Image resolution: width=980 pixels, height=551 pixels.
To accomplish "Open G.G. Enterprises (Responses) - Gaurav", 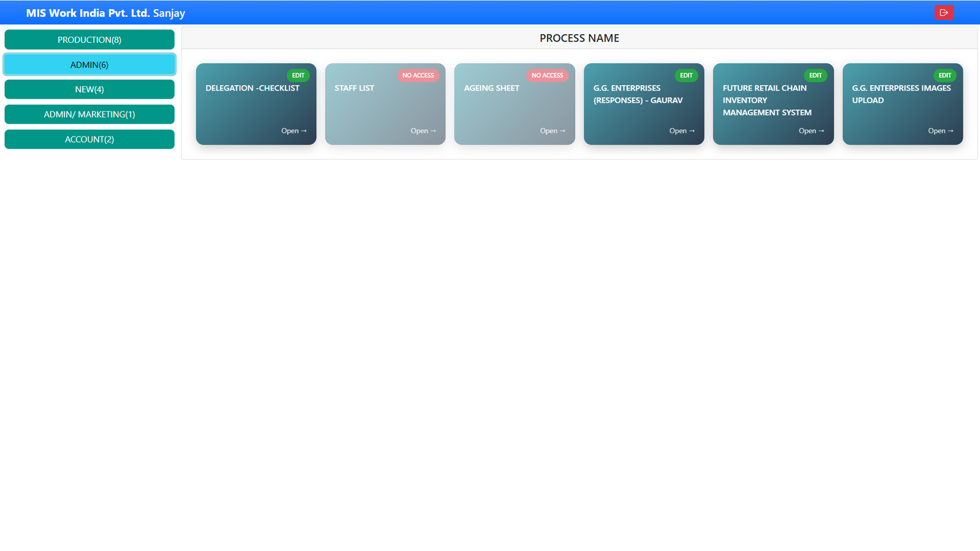I will (682, 131).
